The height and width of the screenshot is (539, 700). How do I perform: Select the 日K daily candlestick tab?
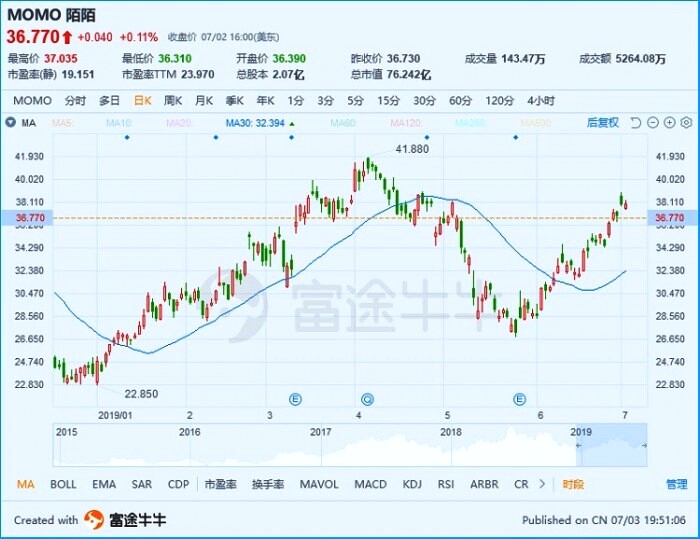(142, 100)
